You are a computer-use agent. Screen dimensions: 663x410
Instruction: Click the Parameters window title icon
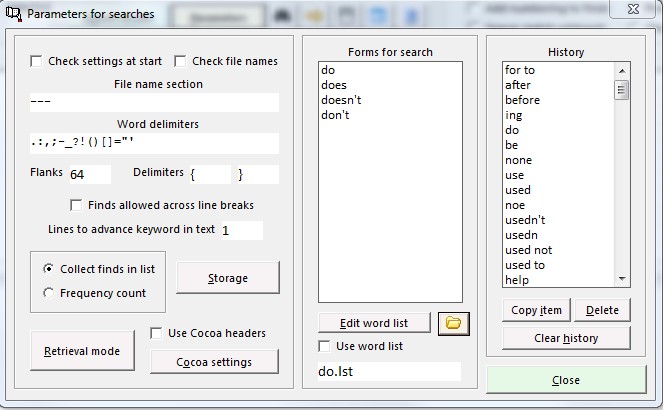(x=12, y=14)
